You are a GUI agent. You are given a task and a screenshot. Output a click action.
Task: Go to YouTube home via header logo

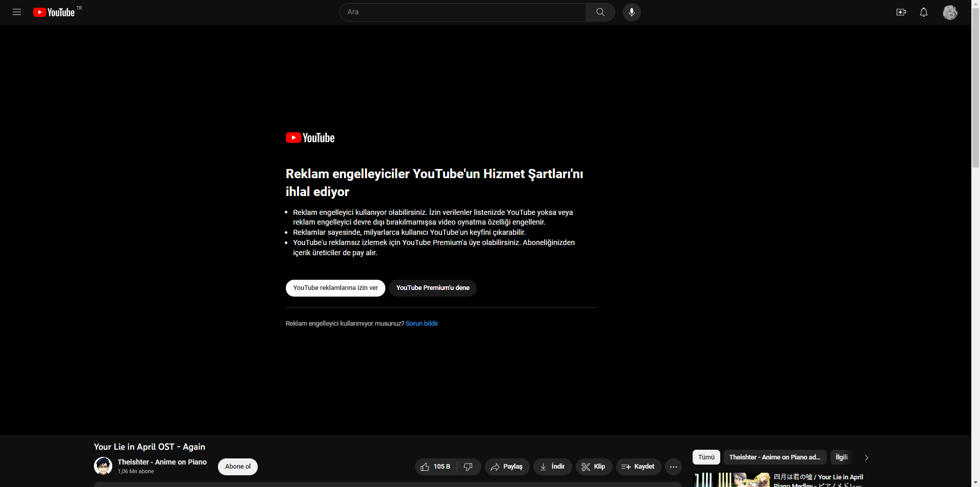tap(54, 12)
